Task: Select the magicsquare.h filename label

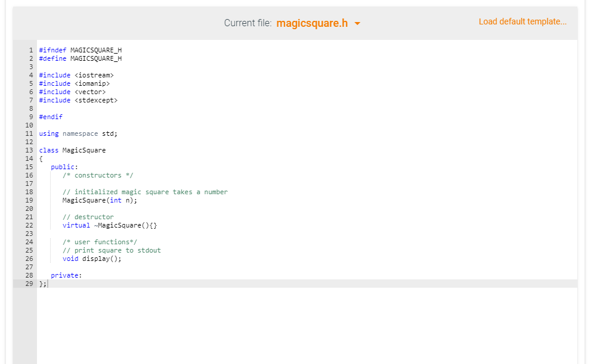Action: tap(319, 22)
